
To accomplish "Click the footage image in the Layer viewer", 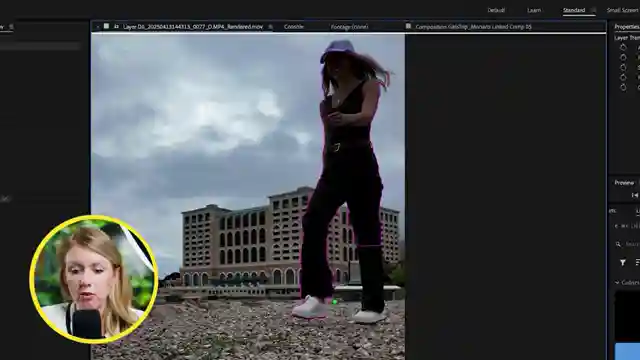I will point(248,197).
